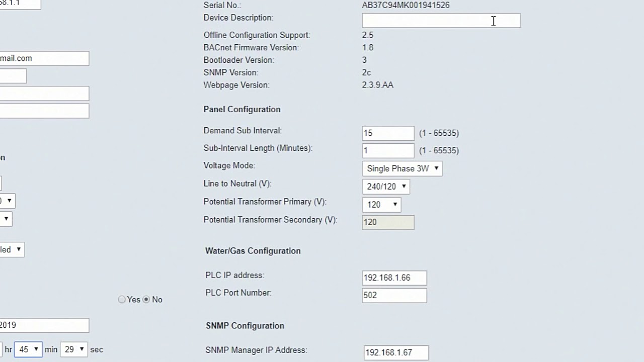Click the Panel Configuration heading
This screenshot has width=644, height=362.
coord(242,109)
